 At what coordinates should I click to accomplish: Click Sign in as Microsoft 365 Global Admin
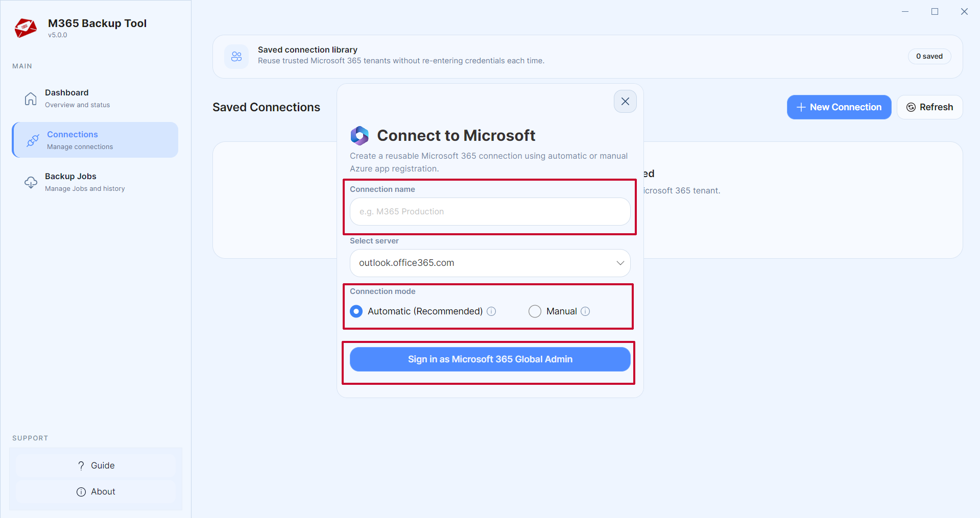point(490,359)
